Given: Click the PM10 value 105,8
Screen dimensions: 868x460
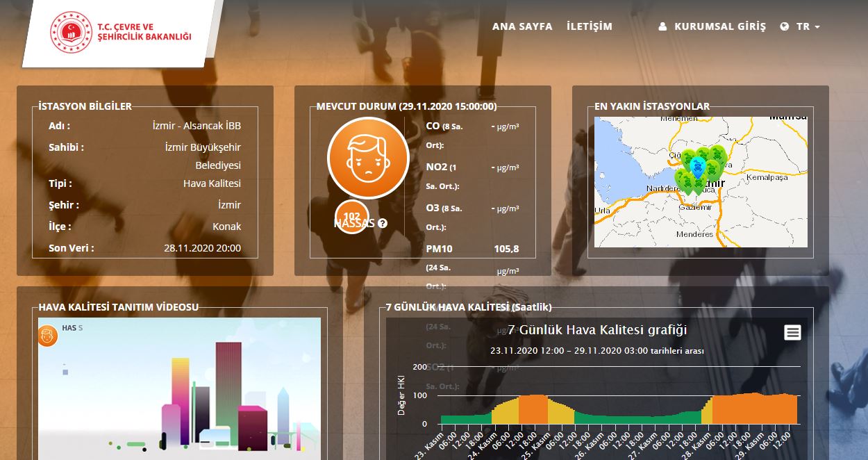Looking at the screenshot, I should coord(506,249).
